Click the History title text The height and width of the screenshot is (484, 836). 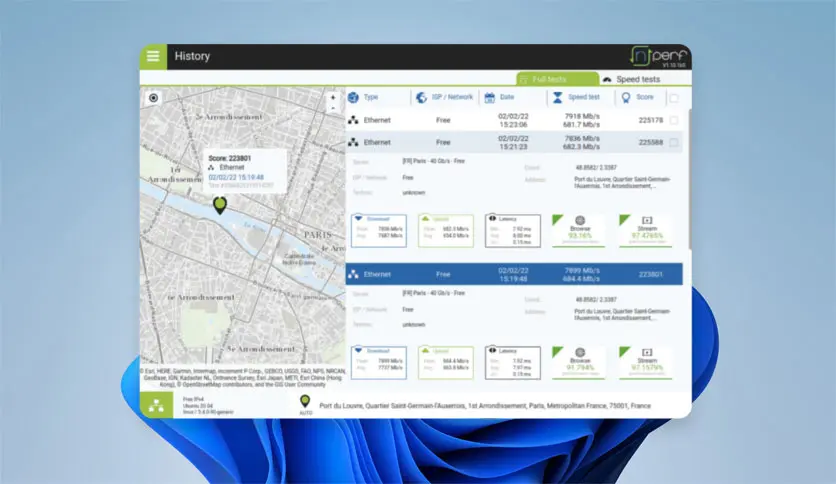pos(192,56)
